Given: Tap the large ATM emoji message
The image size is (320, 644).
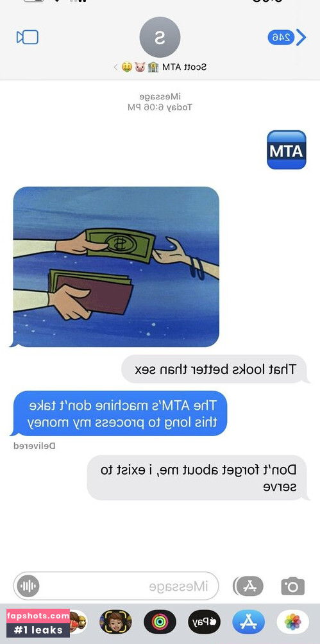Looking at the screenshot, I should (287, 150).
